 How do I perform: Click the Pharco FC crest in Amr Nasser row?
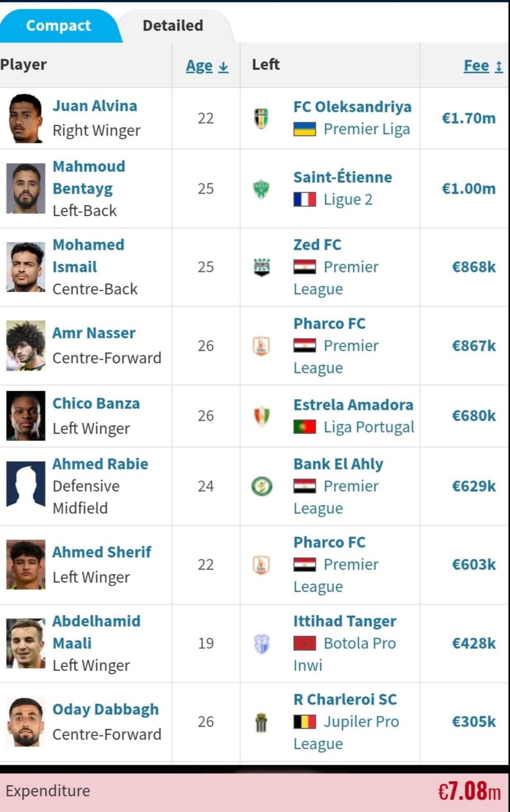tap(261, 345)
